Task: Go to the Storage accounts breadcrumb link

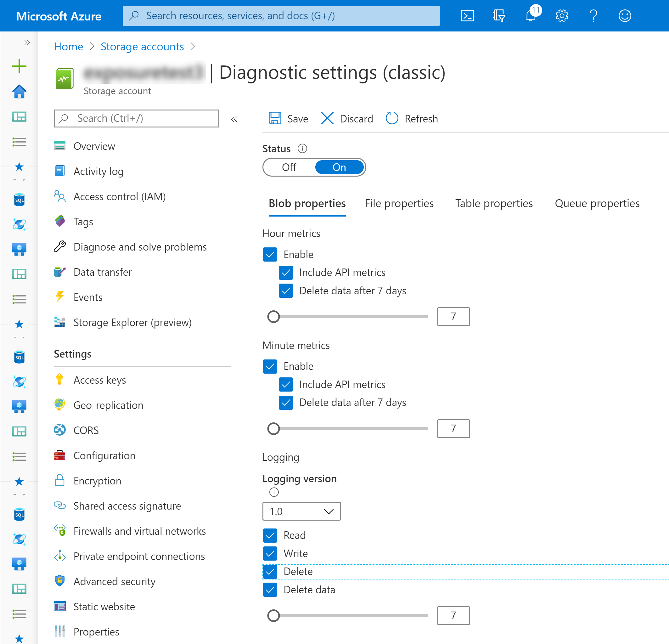Action: tap(142, 47)
